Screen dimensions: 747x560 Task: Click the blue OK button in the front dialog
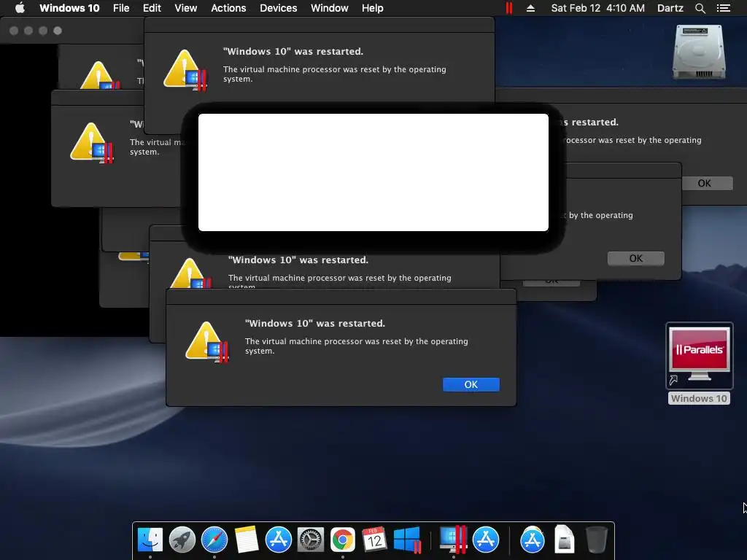(471, 385)
